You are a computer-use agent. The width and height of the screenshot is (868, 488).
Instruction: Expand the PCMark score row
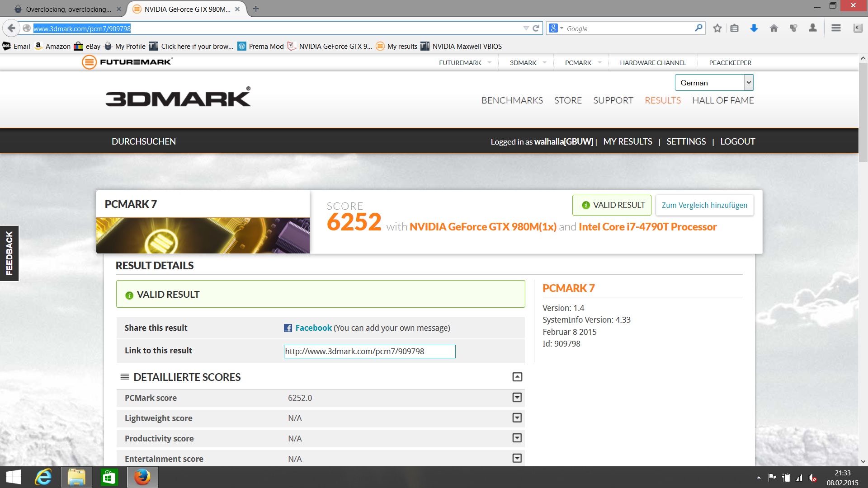point(517,397)
